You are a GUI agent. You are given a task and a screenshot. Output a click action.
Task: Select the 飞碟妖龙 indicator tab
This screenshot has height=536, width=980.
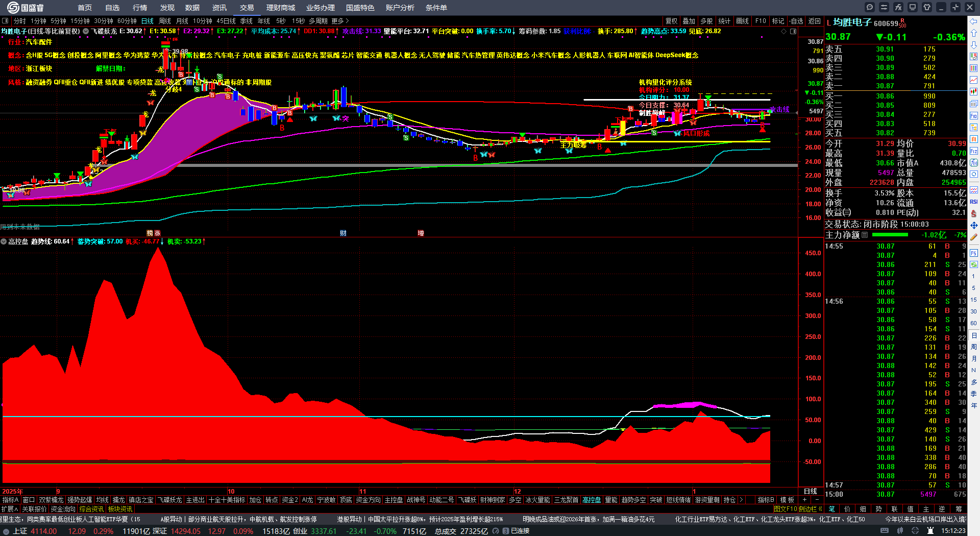point(169,500)
